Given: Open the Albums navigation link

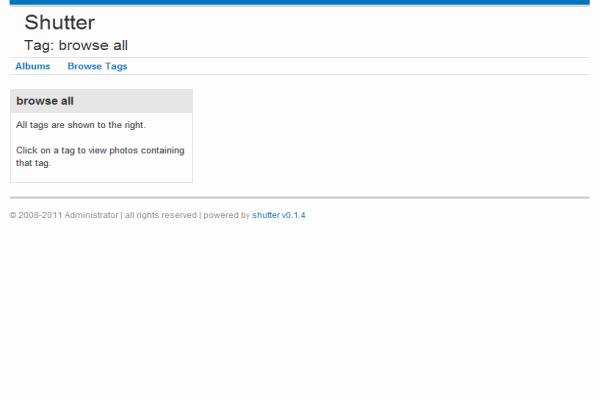Looking at the screenshot, I should tap(33, 66).
